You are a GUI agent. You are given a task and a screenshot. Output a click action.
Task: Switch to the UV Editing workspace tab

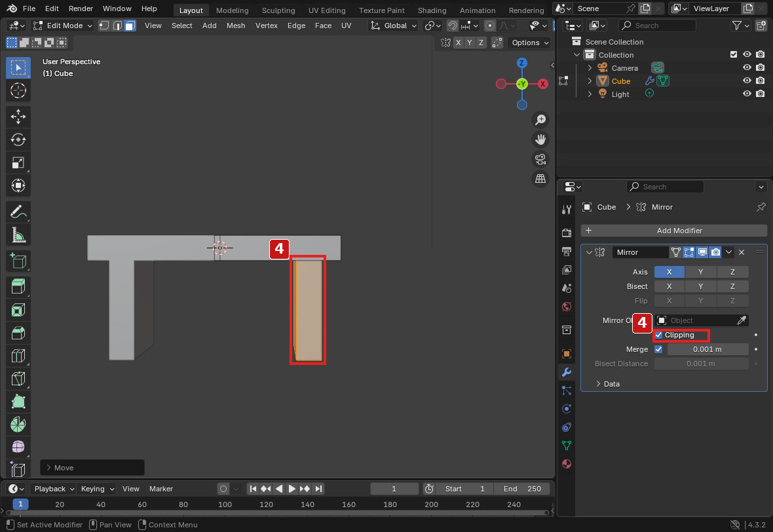(326, 10)
